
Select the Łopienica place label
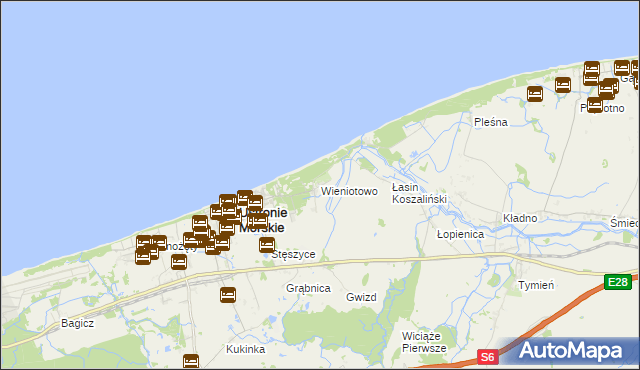pyautogui.click(x=460, y=235)
